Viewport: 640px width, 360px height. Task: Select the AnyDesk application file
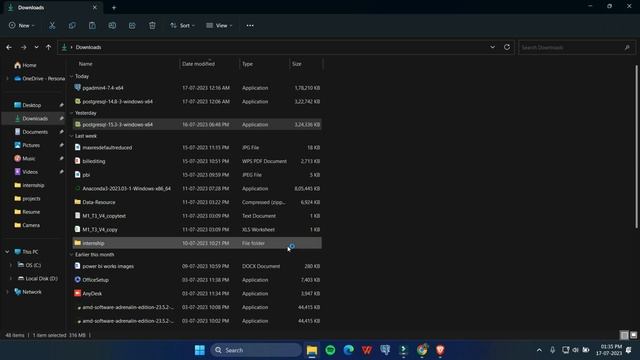click(x=197, y=293)
